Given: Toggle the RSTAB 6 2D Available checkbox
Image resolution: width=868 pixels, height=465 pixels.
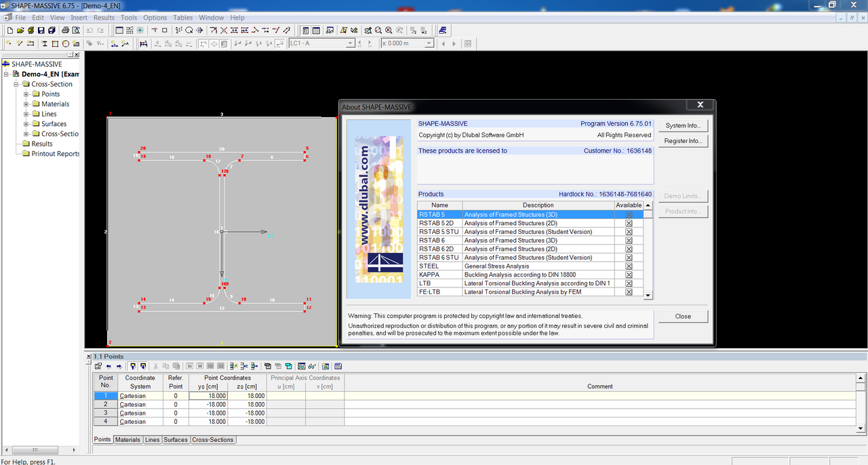Looking at the screenshot, I should tap(629, 249).
